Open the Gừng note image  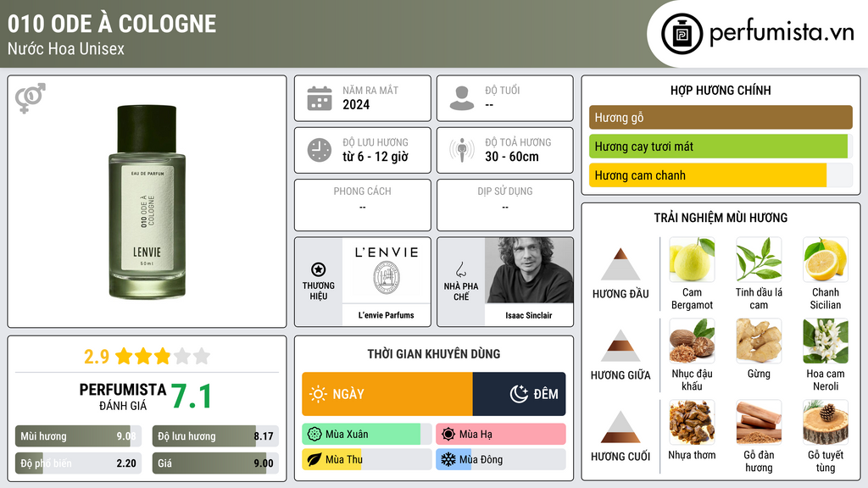click(x=759, y=341)
